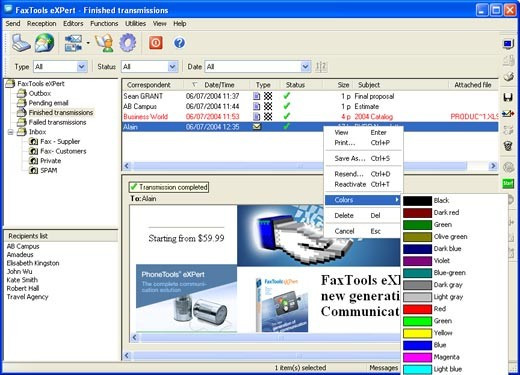Viewport: 520px width, 375px height.
Task: Open the Help menu
Action: click(x=180, y=24)
